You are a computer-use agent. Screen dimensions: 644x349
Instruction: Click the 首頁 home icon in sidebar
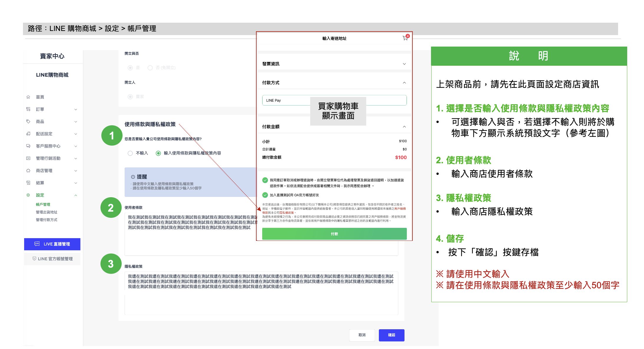(x=28, y=97)
